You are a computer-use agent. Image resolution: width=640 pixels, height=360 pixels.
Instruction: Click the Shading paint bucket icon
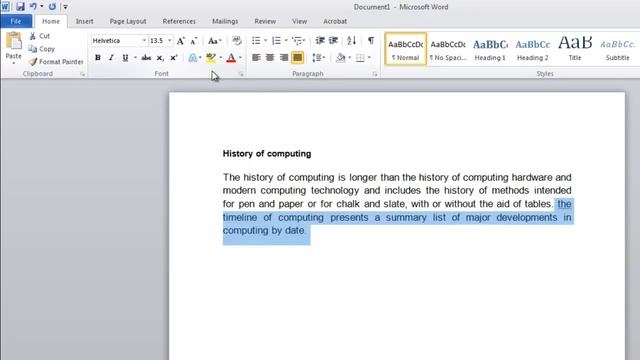coord(340,58)
